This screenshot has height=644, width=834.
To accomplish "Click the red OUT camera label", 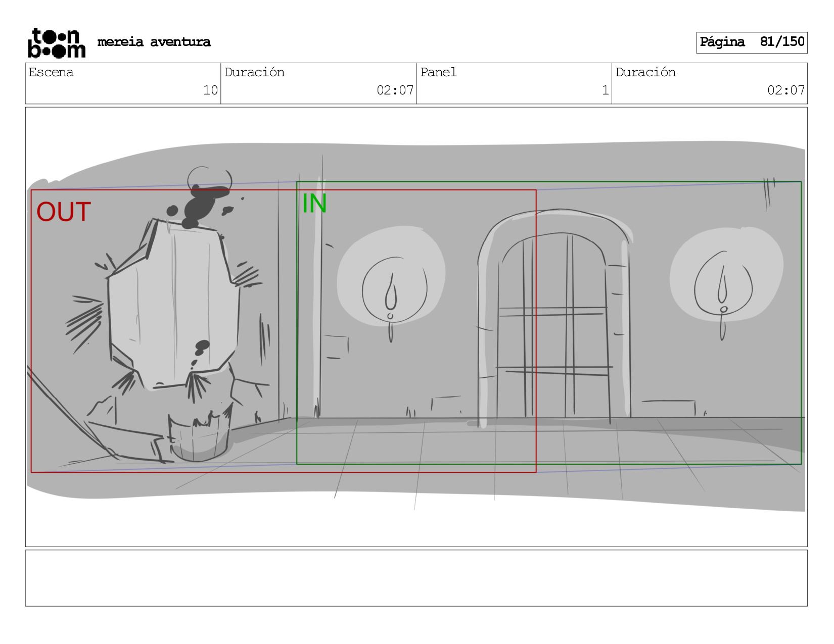I will click(x=64, y=212).
